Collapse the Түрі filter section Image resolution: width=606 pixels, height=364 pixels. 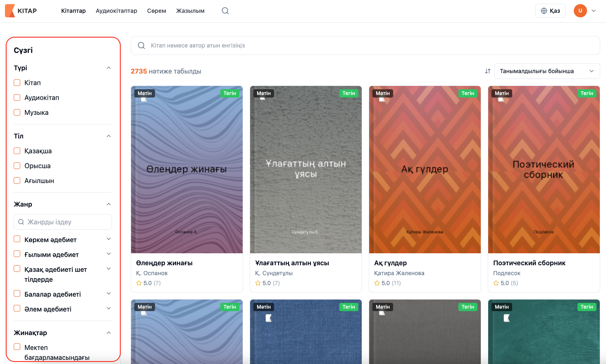click(x=109, y=68)
